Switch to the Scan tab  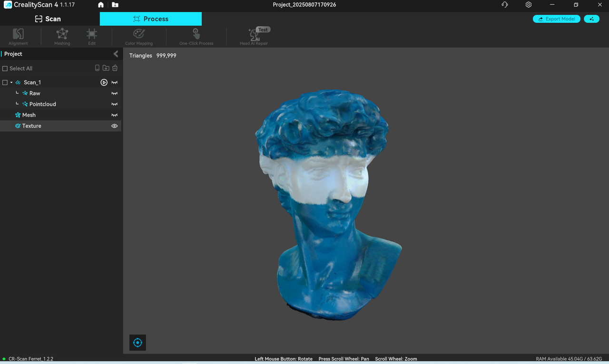(x=48, y=19)
